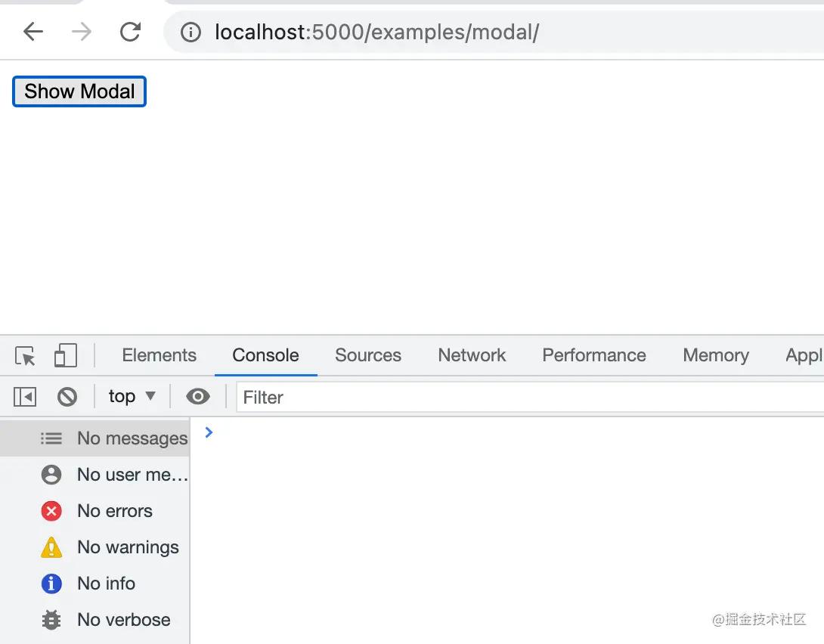Open the top JavaScript context dropdown
This screenshot has height=644, width=824.
132,396
